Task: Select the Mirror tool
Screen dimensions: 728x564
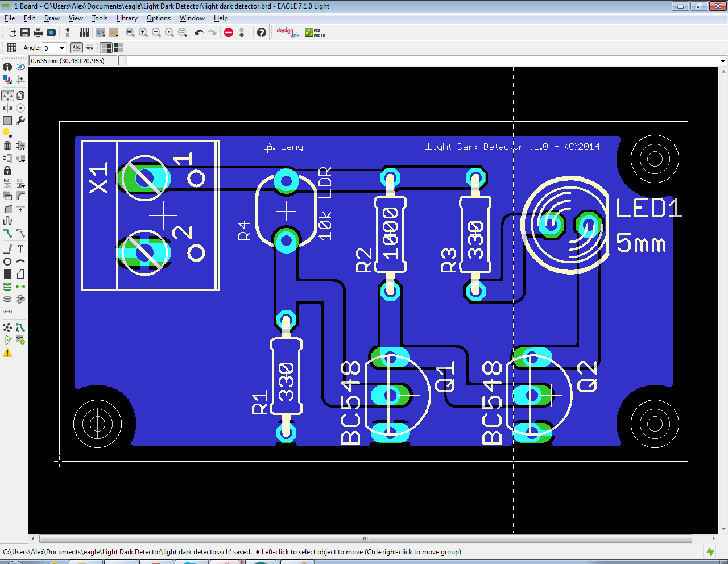Action: tap(7, 108)
